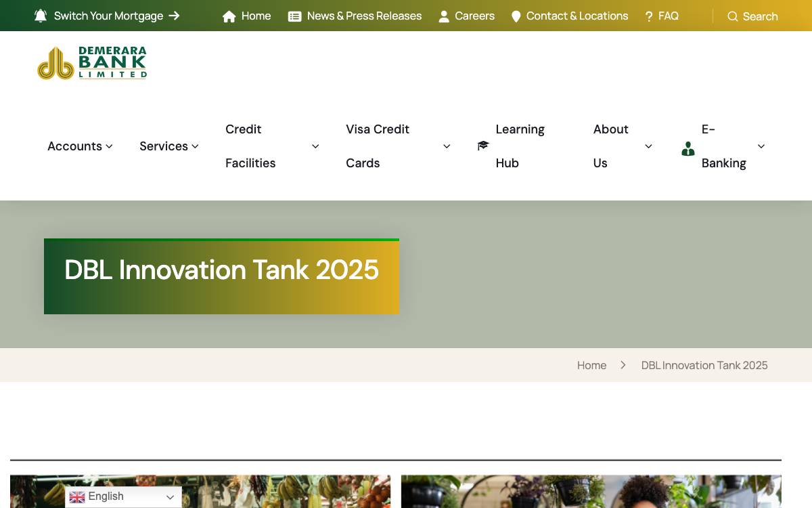812x508 pixels.
Task: Click the arrow icon after Switch Your Mortgage
Action: pos(175,16)
